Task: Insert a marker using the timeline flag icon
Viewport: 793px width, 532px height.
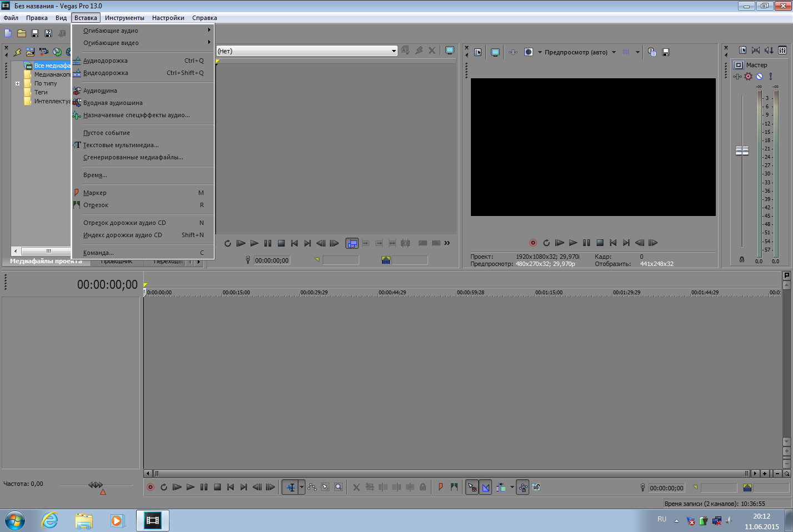Action: point(440,487)
